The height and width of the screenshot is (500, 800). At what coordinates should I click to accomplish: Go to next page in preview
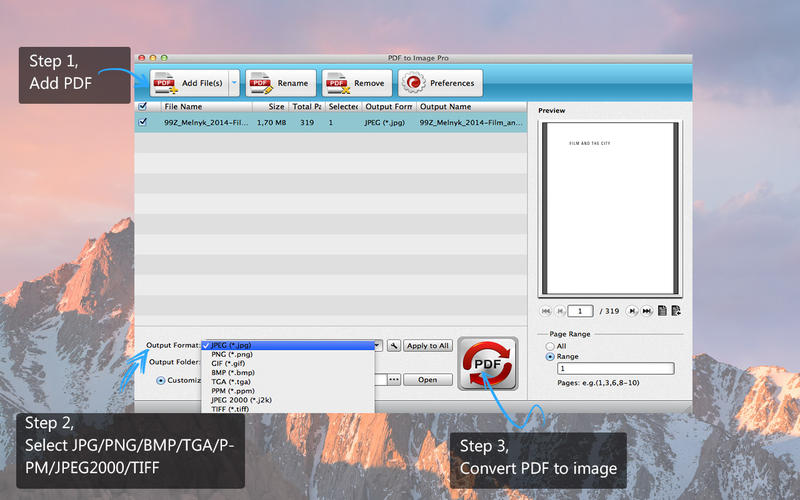point(632,311)
